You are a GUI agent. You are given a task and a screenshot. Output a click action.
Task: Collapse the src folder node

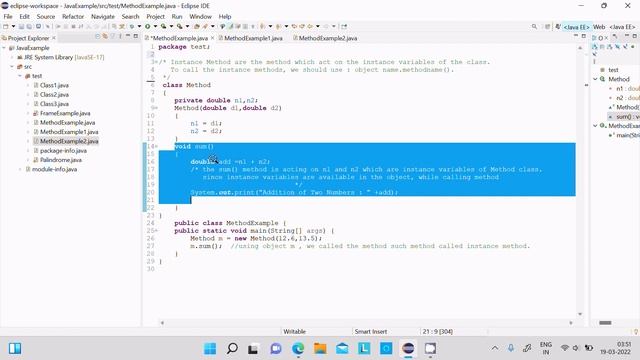pos(12,67)
